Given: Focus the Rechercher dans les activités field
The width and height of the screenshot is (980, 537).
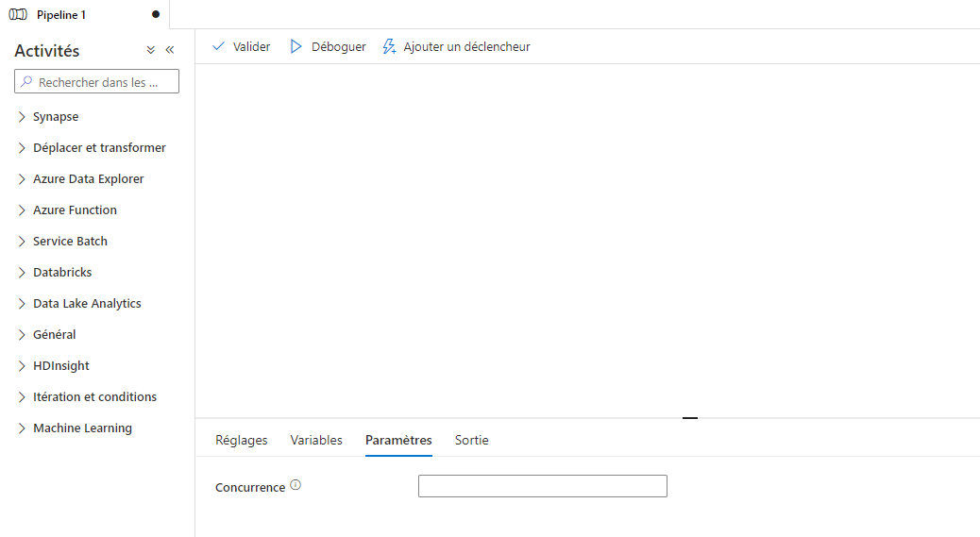Looking at the screenshot, I should tap(97, 82).
